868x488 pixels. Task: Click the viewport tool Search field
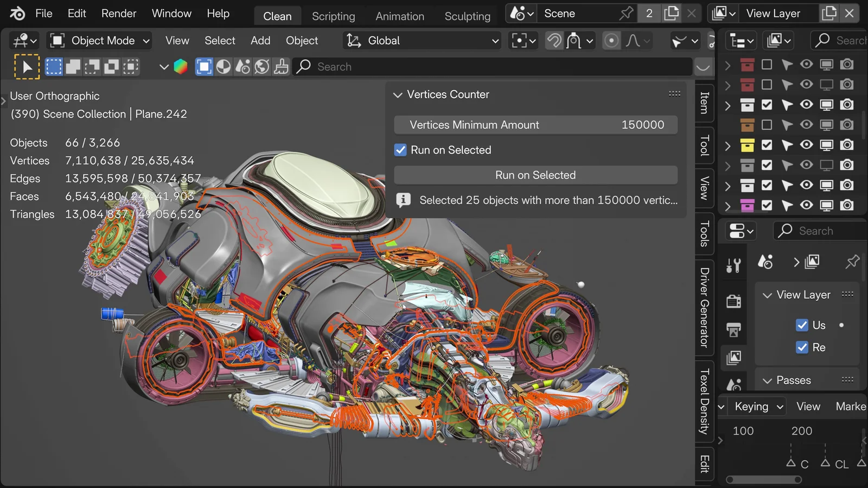[493, 67]
